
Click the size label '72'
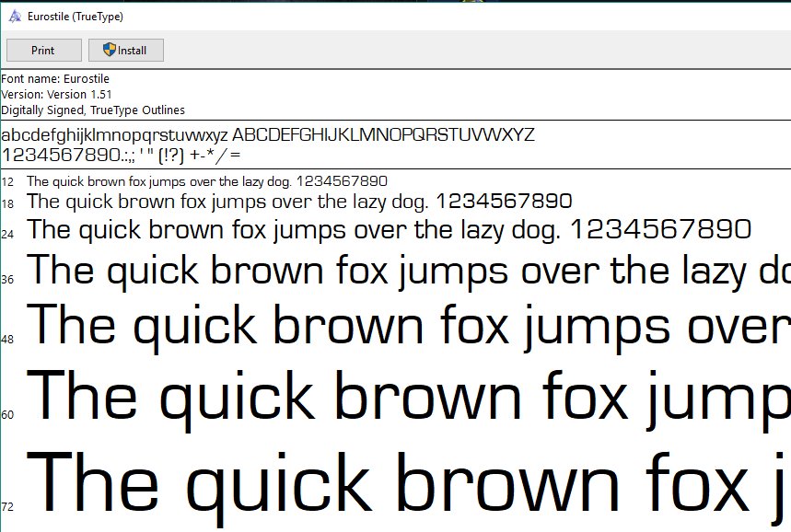pyautogui.click(x=7, y=507)
